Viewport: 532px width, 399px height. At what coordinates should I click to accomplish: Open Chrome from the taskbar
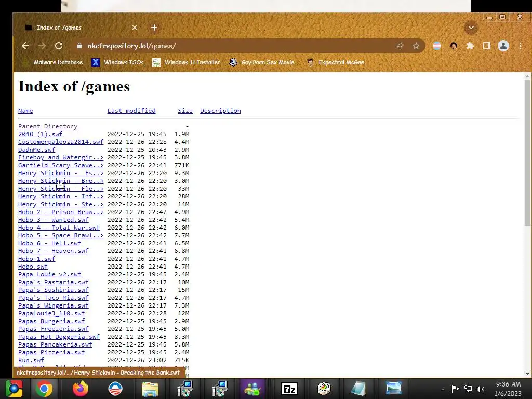click(x=45, y=389)
